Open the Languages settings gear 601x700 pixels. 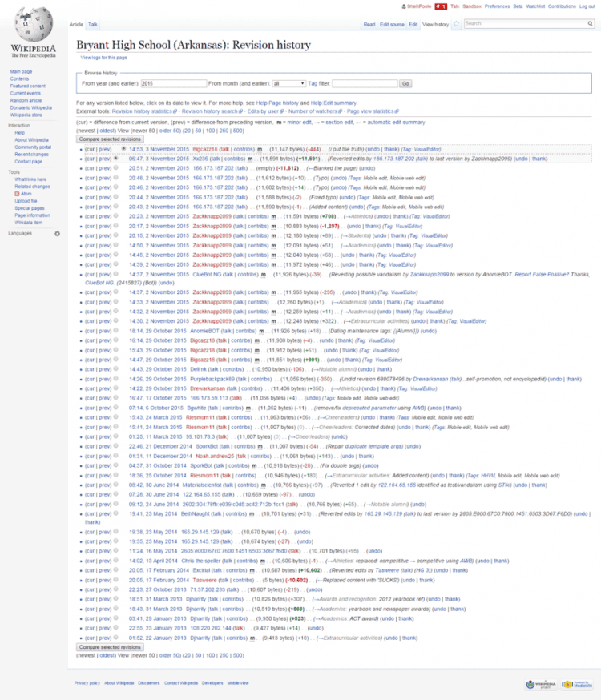tap(57, 233)
